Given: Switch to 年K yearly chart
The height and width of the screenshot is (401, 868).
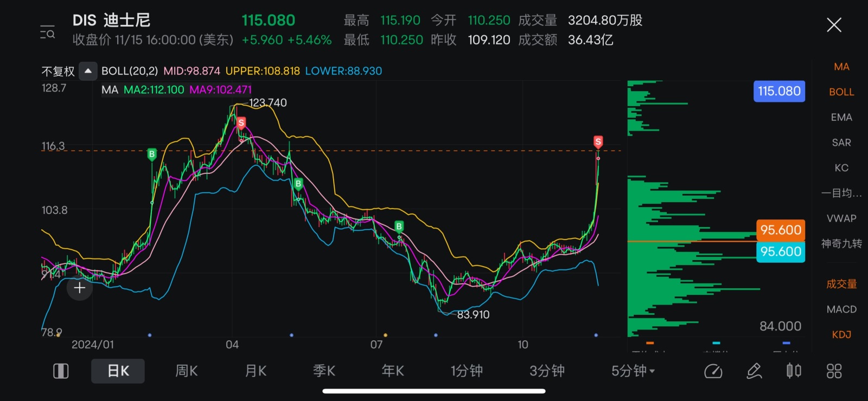Looking at the screenshot, I should click(x=393, y=371).
